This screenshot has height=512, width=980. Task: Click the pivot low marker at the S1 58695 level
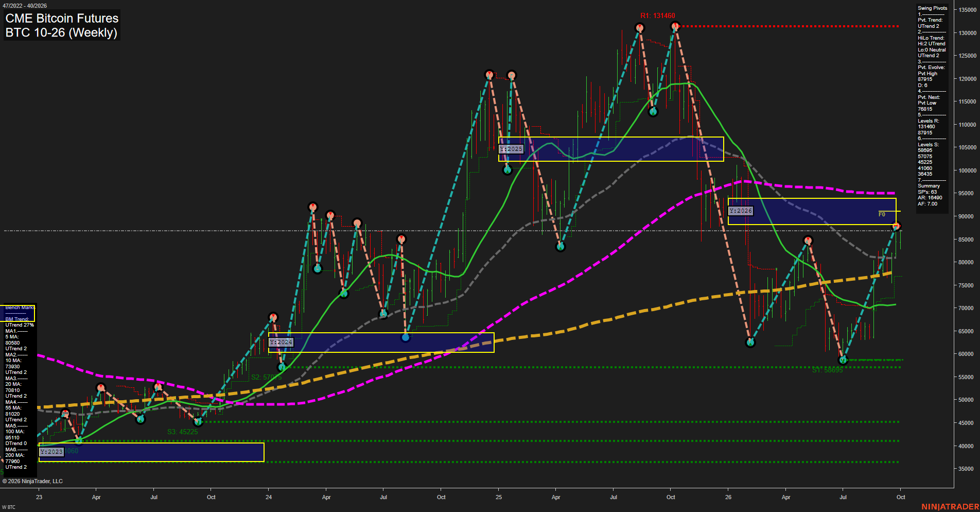point(843,360)
